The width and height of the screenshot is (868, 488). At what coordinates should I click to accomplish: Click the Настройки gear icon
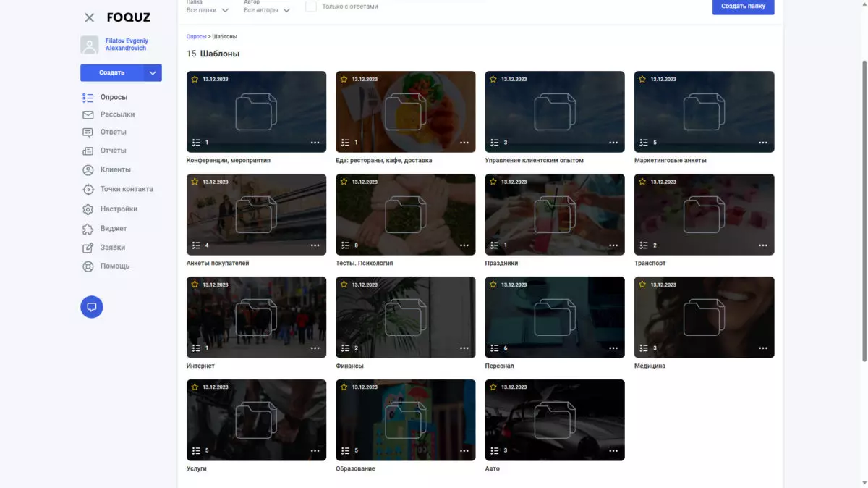(88, 209)
